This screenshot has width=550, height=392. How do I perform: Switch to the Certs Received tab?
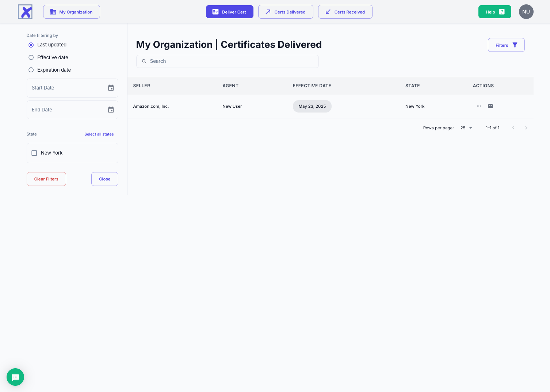pos(345,12)
